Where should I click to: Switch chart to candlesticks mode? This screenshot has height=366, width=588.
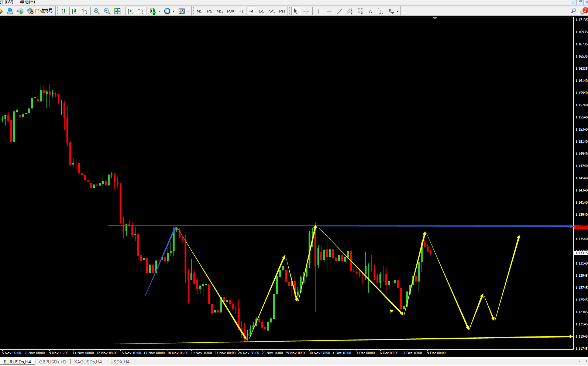pyautogui.click(x=74, y=11)
